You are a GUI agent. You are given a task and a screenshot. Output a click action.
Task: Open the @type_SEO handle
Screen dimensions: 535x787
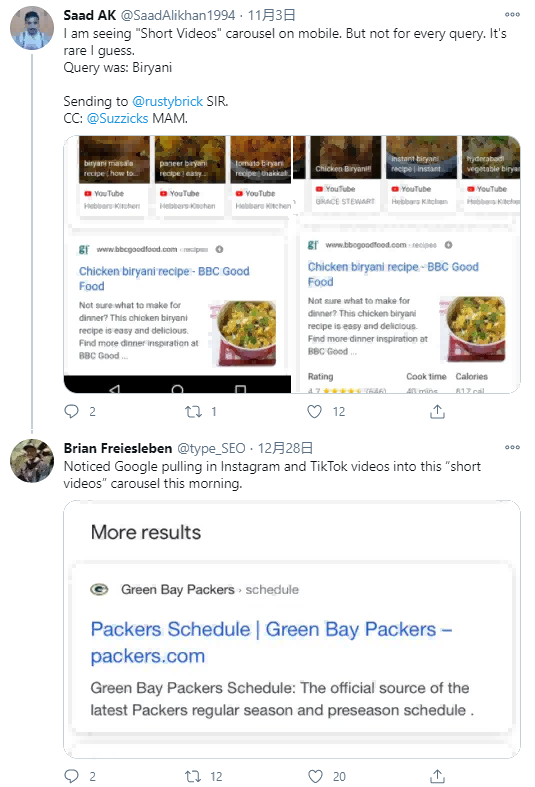[x=211, y=448]
